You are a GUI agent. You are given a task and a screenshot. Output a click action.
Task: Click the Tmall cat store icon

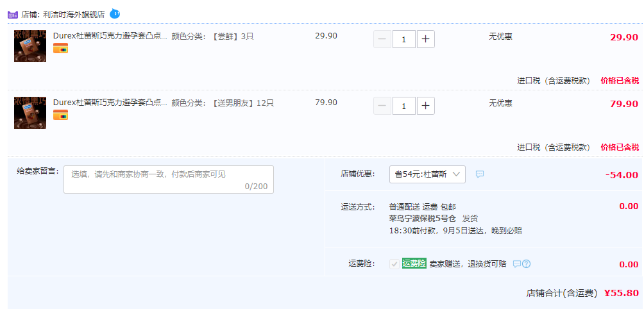point(13,15)
